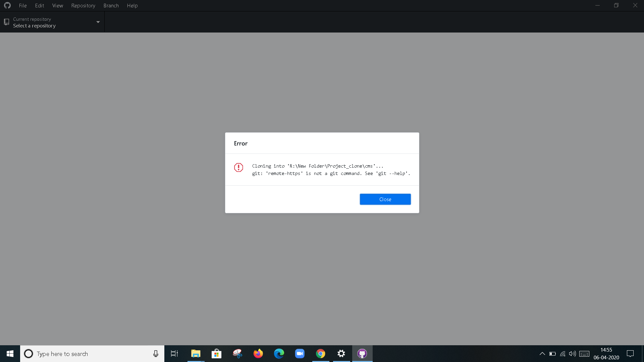Open the Windows Start menu
The image size is (644, 362).
click(10, 354)
